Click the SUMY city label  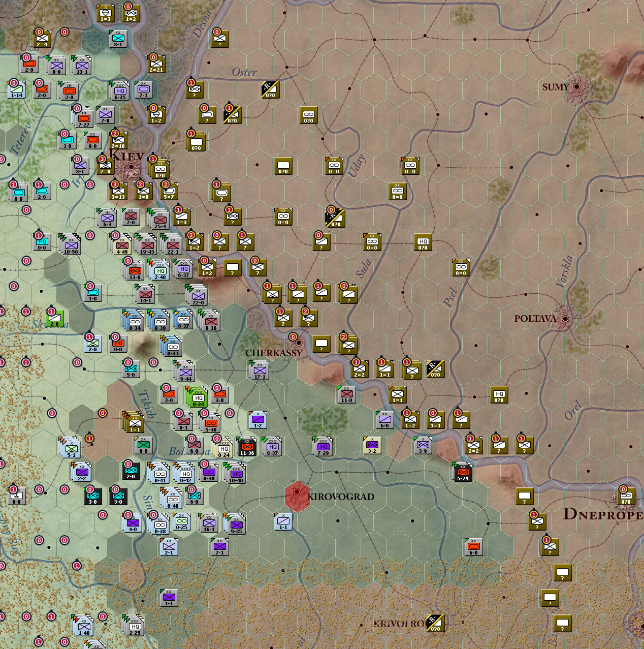pos(556,87)
